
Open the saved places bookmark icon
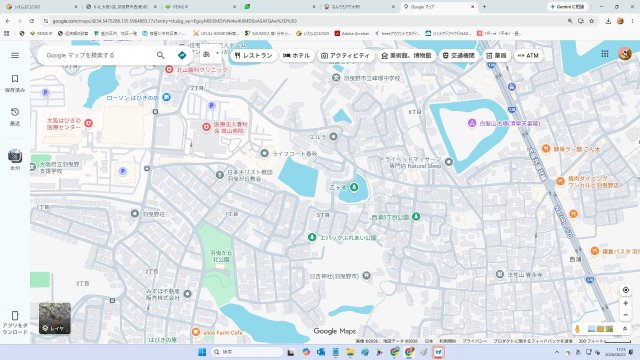(15, 78)
